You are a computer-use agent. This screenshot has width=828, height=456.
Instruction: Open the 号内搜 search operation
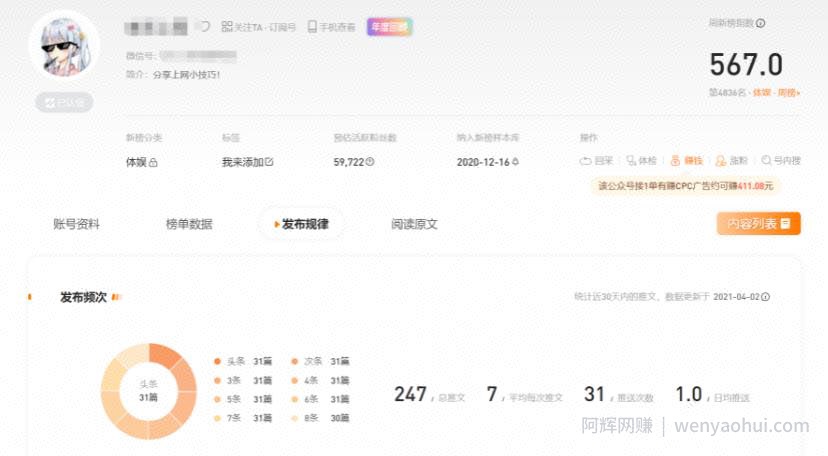[781, 160]
